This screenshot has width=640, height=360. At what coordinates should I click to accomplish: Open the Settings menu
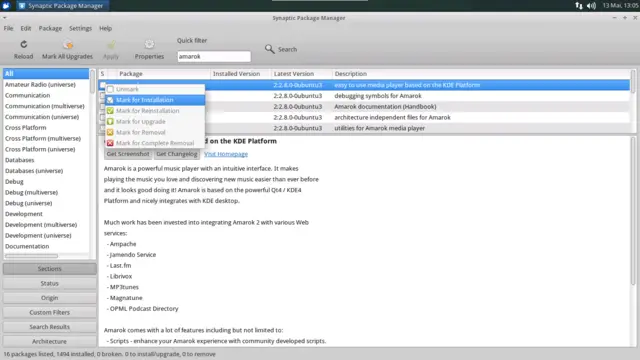80,28
